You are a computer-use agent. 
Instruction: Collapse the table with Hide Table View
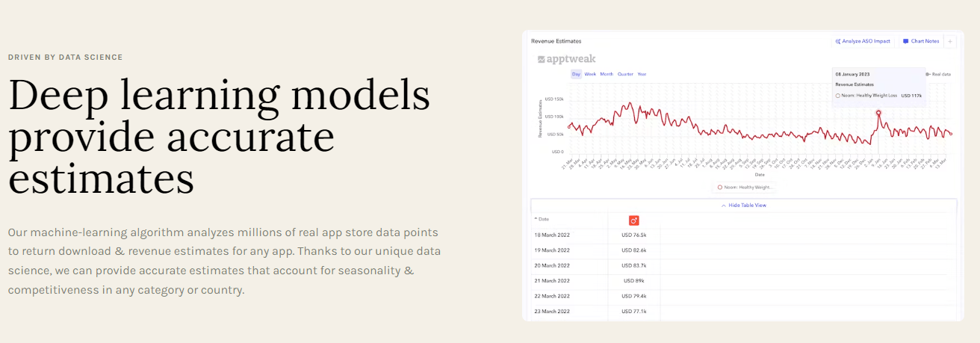pos(747,205)
